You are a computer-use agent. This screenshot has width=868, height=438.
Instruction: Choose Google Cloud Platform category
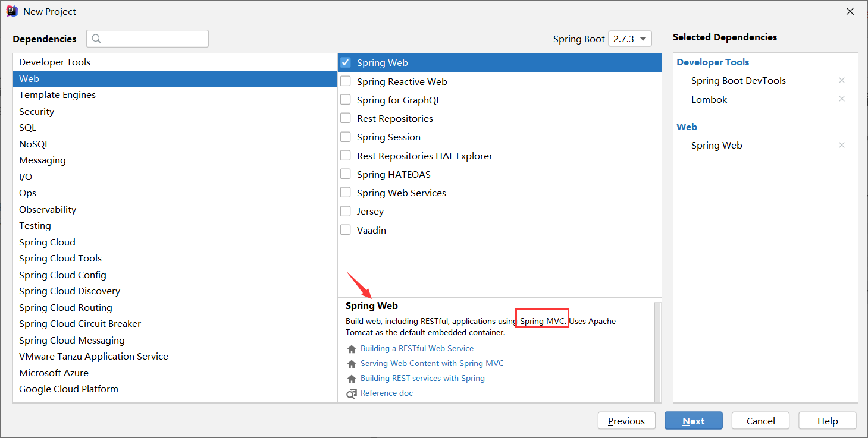(x=175, y=389)
